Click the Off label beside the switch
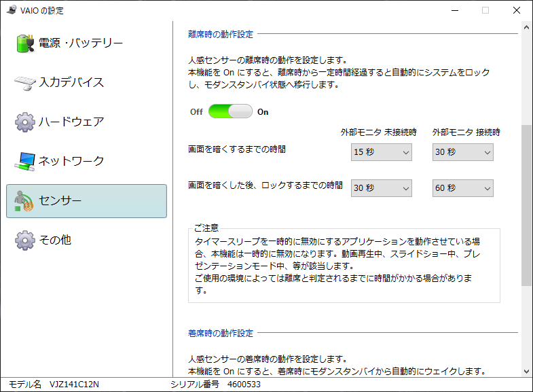Screen dimensions: 533x392 point(196,112)
